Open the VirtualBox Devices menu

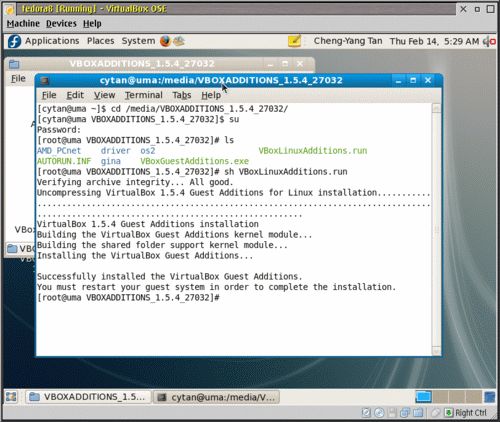[61, 24]
